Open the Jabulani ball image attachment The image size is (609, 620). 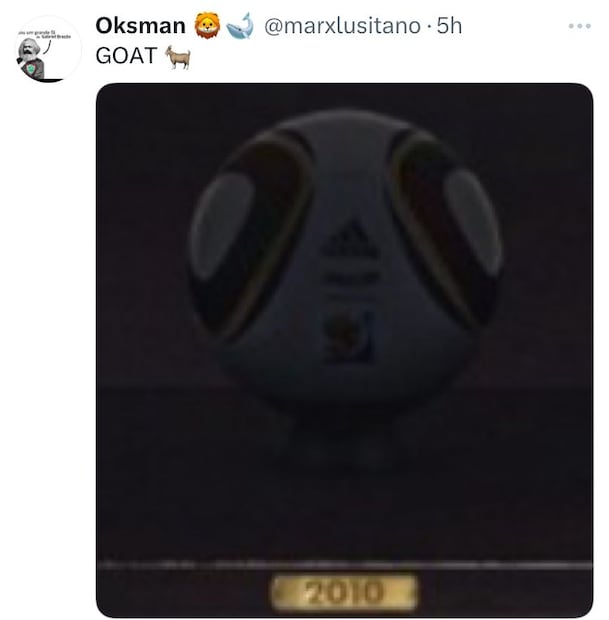click(344, 350)
